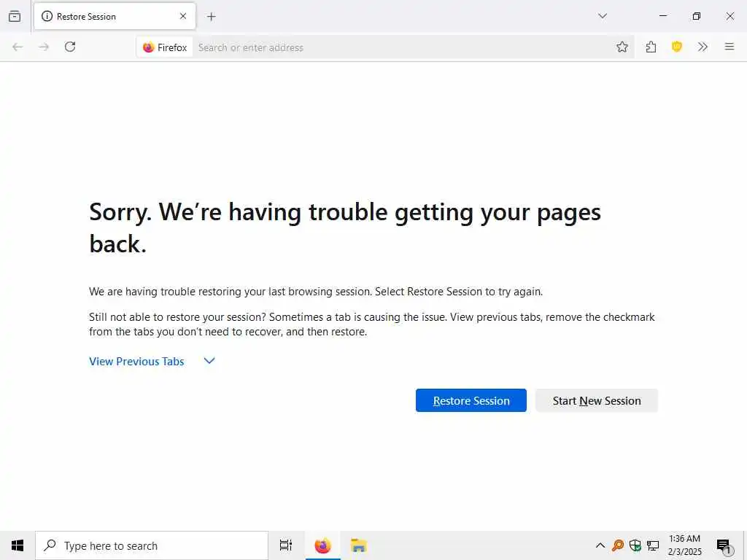
Task: Open Windows Task View
Action: (285, 545)
